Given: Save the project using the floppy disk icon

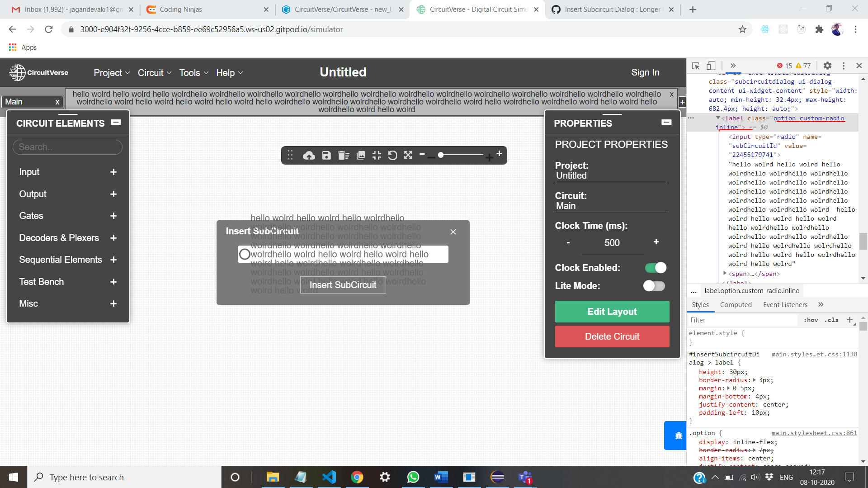Looking at the screenshot, I should click(326, 155).
